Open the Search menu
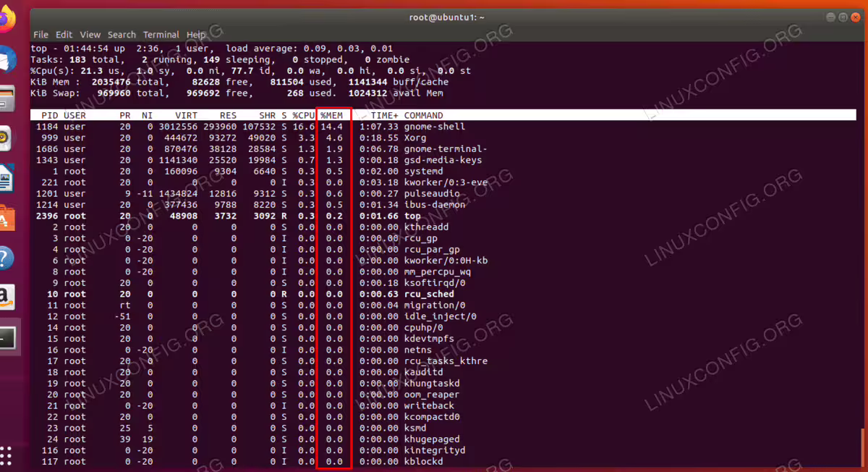868x472 pixels. point(122,35)
